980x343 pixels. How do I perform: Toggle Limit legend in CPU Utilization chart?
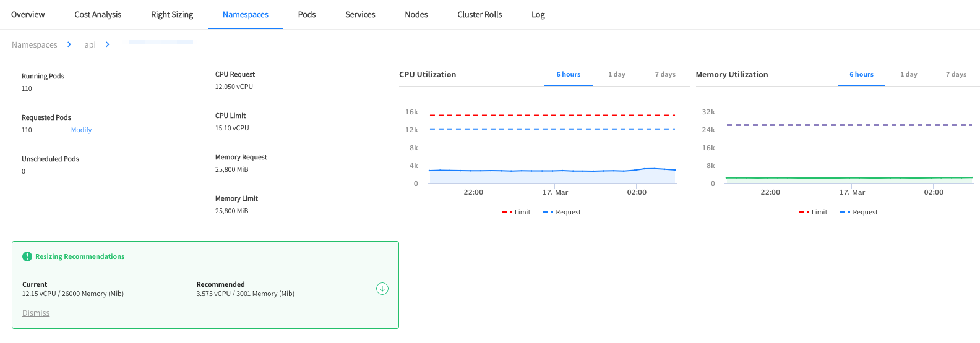[516, 212]
